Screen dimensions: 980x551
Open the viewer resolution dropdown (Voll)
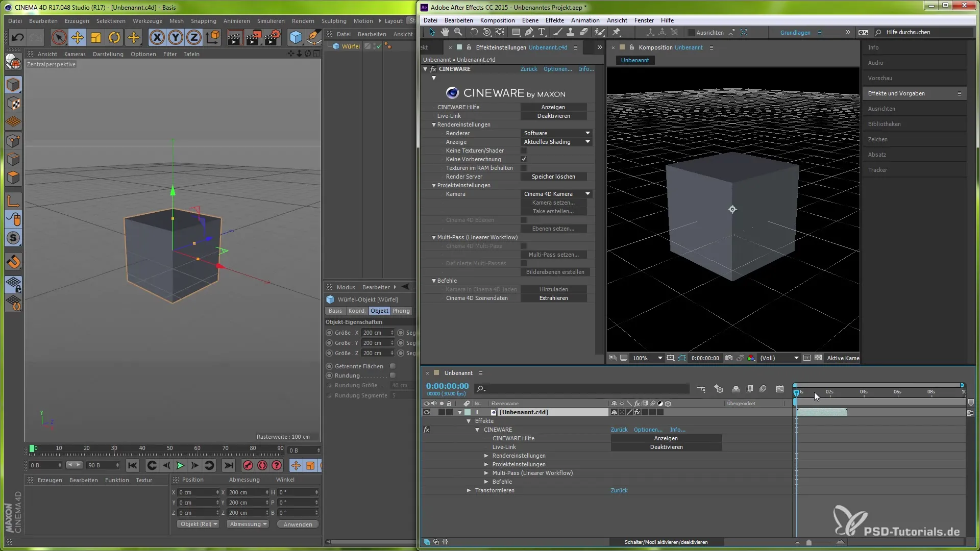(779, 358)
